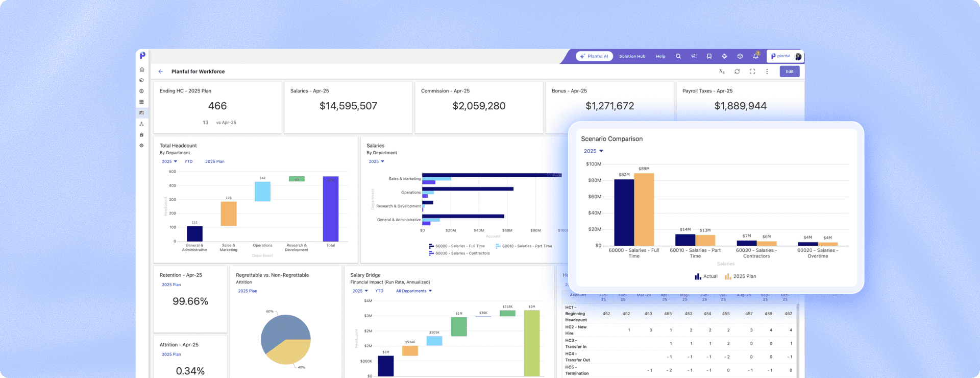980x378 pixels.
Task: Open Solution Hub from the top bar
Action: pos(632,56)
